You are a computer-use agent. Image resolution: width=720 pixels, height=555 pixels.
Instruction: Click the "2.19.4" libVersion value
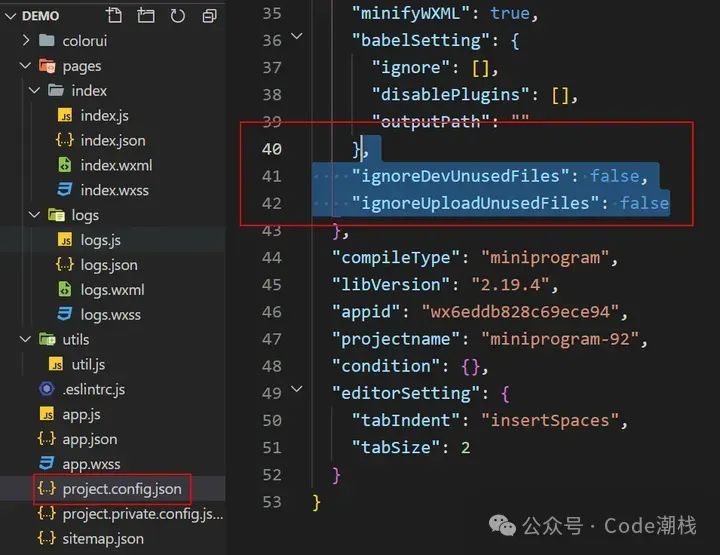[510, 285]
